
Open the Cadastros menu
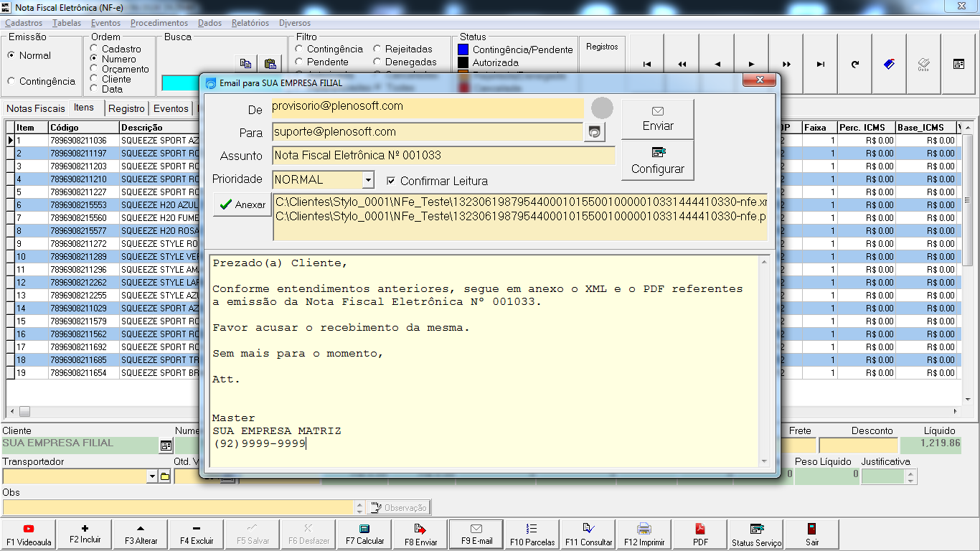pos(24,23)
